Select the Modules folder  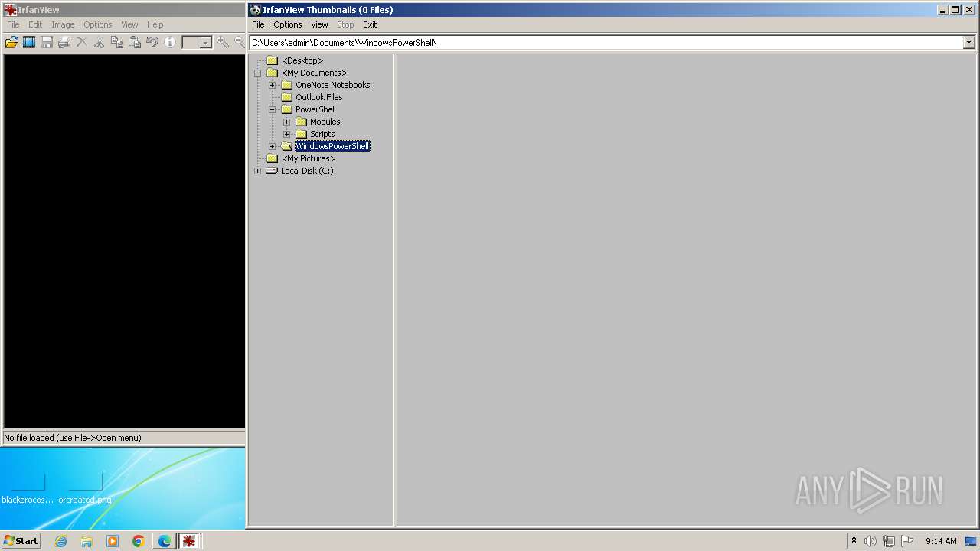[x=325, y=122]
